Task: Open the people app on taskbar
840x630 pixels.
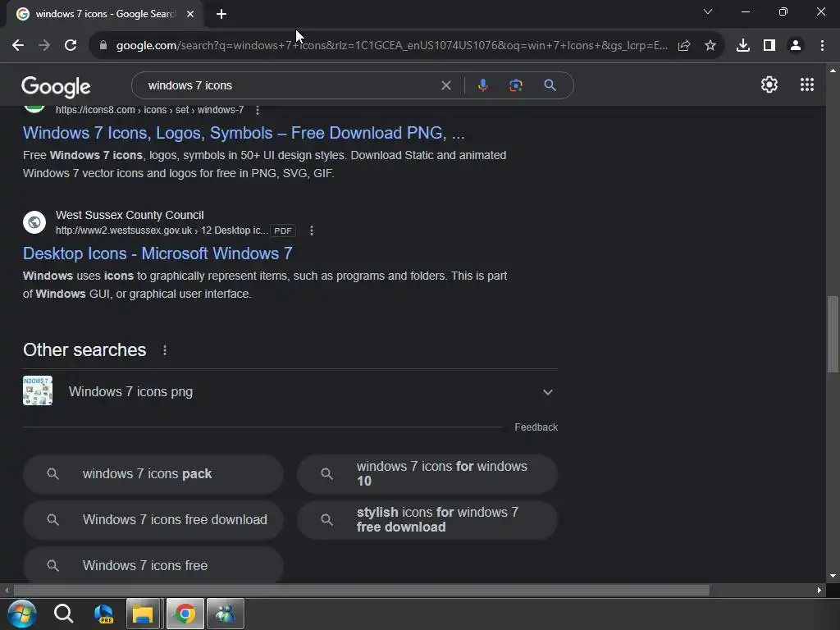Action: pos(225,614)
